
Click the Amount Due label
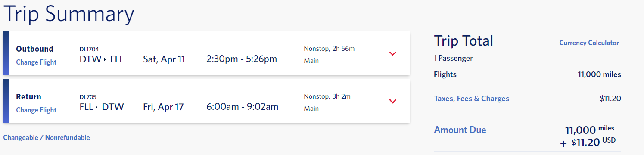[460, 130]
